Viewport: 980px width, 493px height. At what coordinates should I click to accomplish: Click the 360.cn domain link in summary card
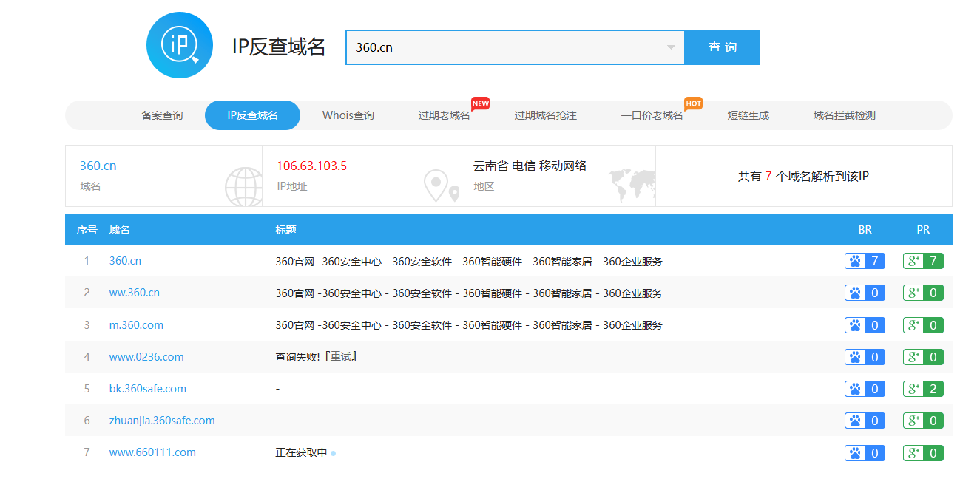tap(98, 166)
